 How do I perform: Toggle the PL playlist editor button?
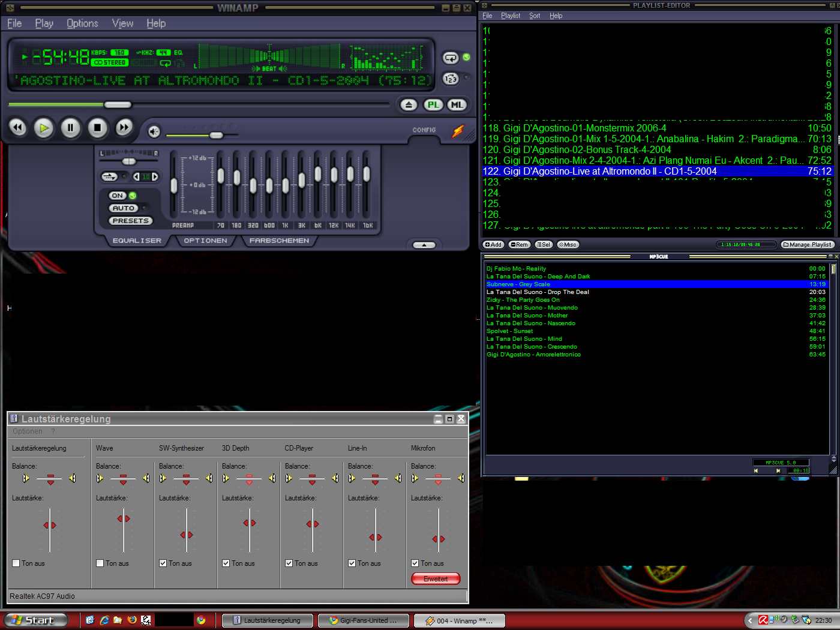point(433,105)
